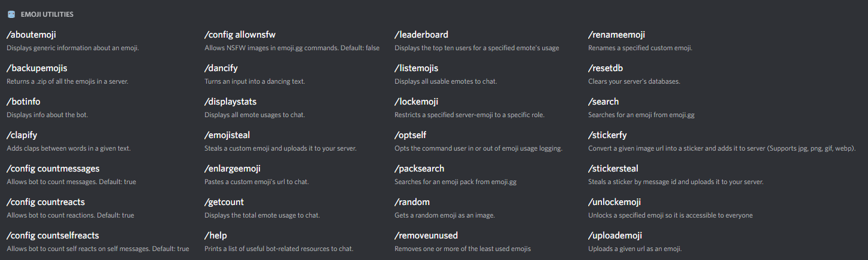Click the /uploademoji command

pos(615,235)
